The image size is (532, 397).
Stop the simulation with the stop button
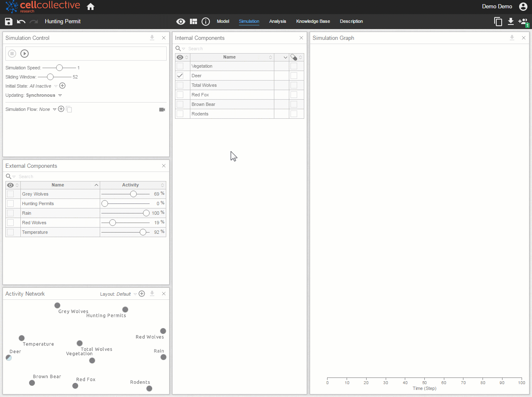(12, 54)
